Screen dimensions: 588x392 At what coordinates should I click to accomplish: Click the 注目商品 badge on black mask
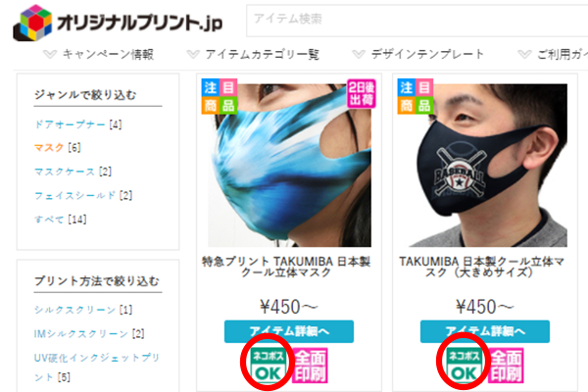(416, 96)
